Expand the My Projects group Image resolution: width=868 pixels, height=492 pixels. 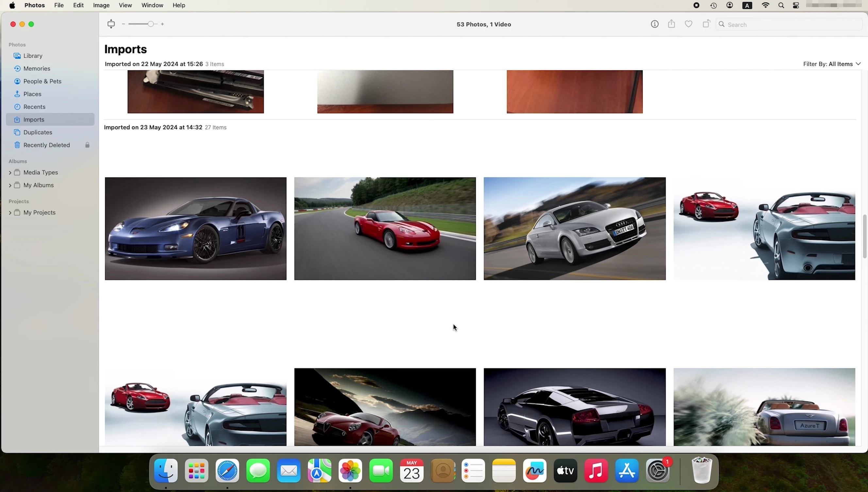tap(10, 212)
